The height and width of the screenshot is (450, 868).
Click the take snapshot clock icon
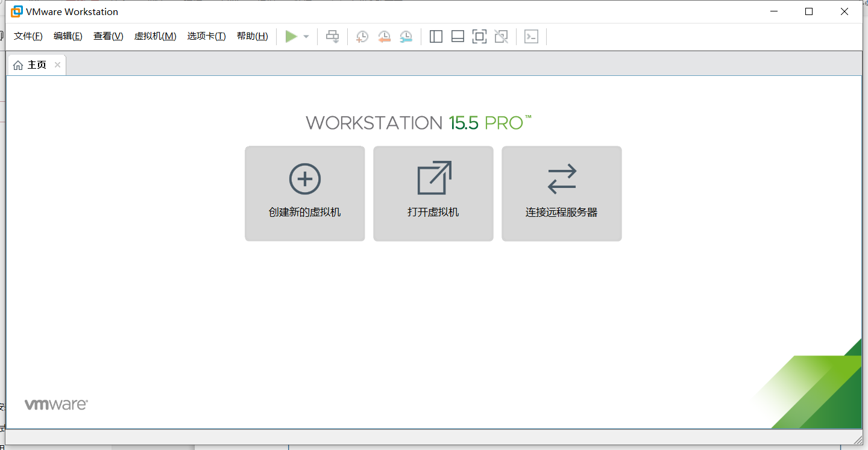point(362,37)
